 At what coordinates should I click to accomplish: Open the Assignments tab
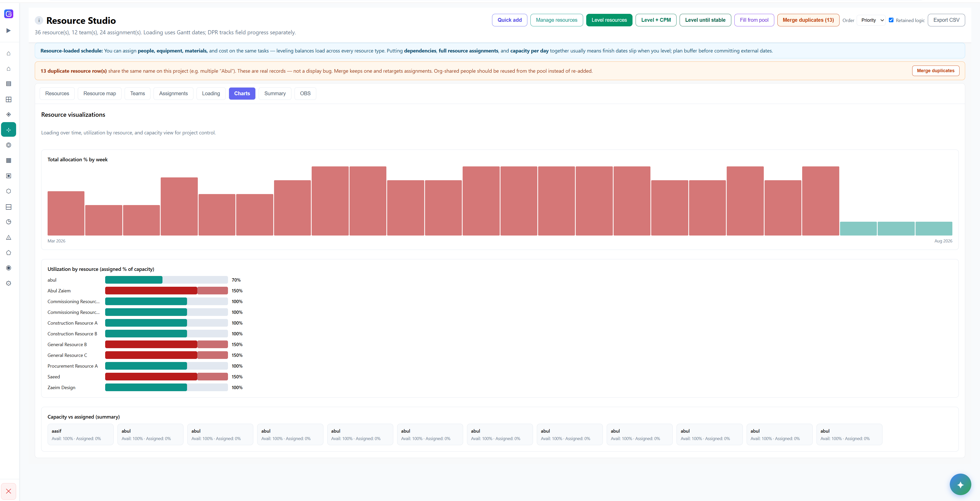pos(173,94)
